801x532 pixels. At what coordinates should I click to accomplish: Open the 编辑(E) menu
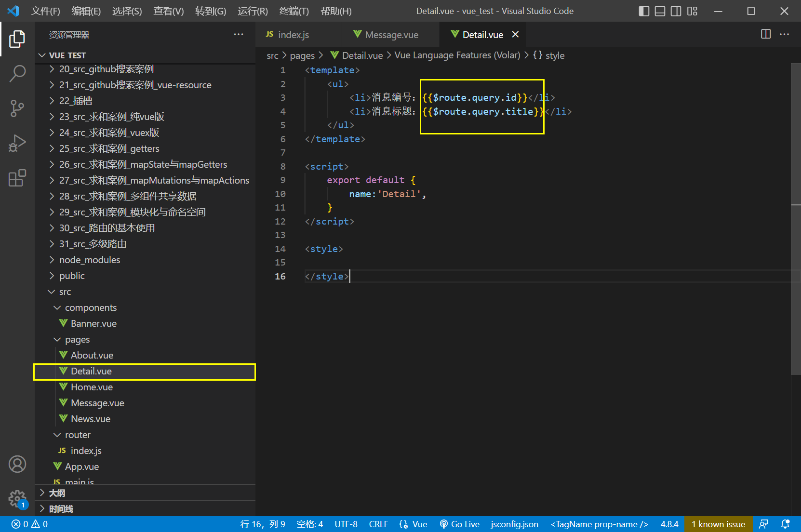pyautogui.click(x=86, y=11)
